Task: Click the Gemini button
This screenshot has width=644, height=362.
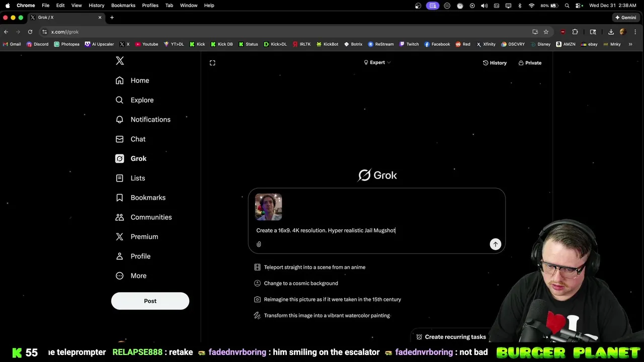Action: pos(625,18)
